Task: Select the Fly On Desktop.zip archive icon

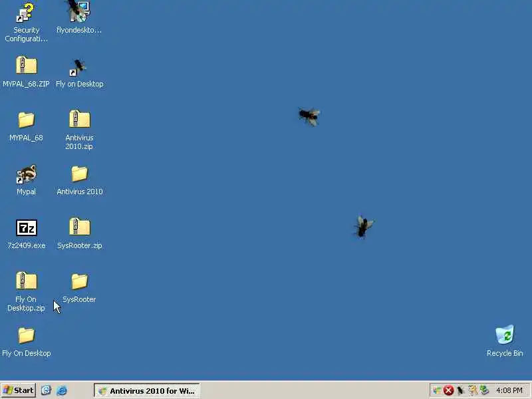Action: coord(26,281)
